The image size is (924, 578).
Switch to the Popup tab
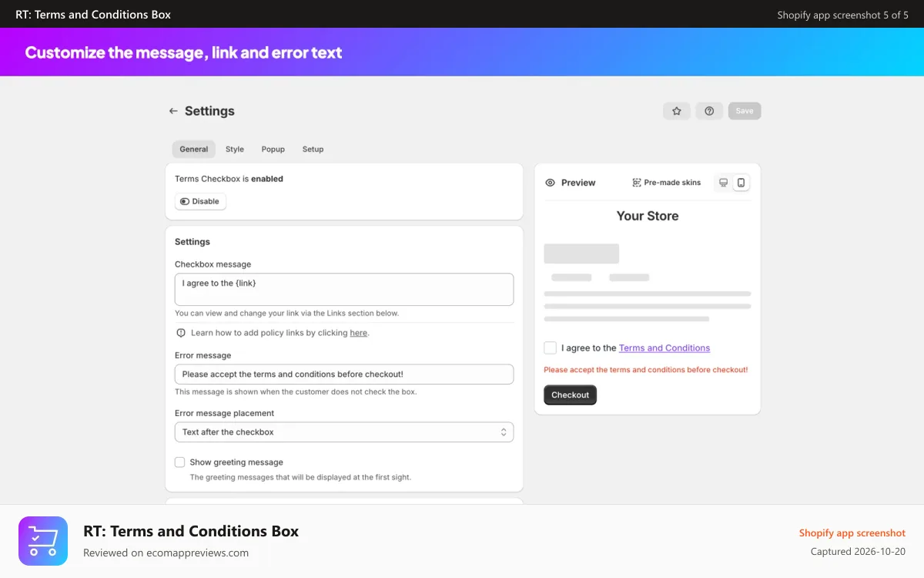[273, 150]
